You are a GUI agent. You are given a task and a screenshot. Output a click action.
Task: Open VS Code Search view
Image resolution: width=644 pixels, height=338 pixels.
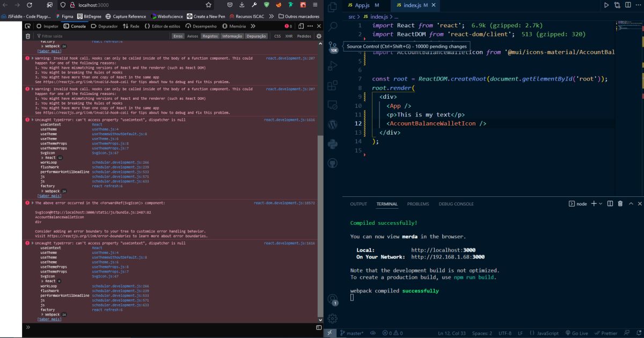(x=332, y=26)
